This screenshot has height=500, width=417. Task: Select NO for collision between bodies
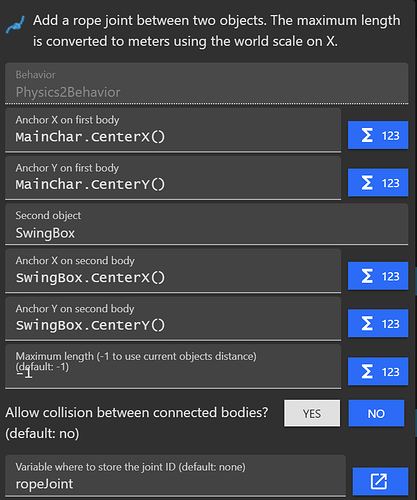376,413
